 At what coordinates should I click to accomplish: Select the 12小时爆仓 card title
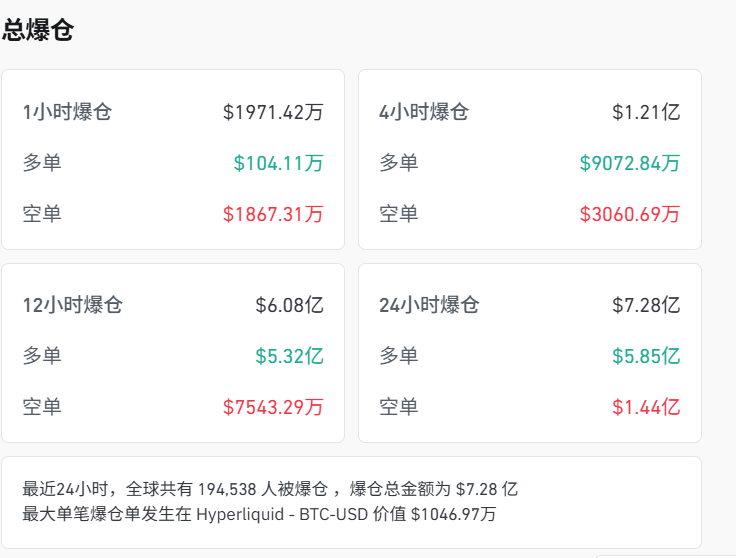coord(72,305)
